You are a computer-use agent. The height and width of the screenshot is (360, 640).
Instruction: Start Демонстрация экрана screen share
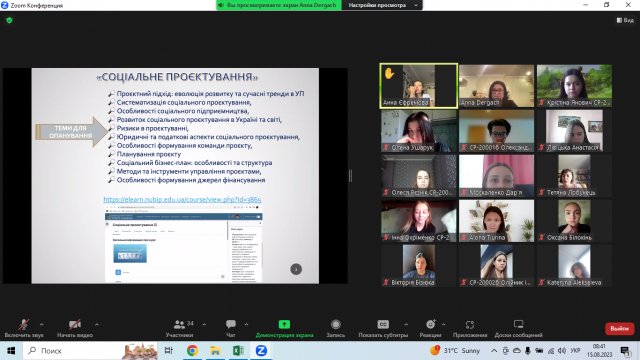(x=284, y=329)
